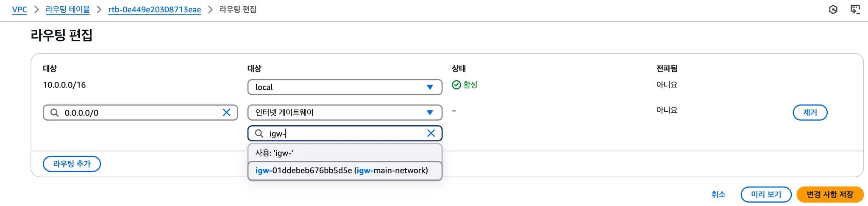Open 라우팅 테이블 breadcrumb link
The width and height of the screenshot is (868, 206).
point(67,9)
